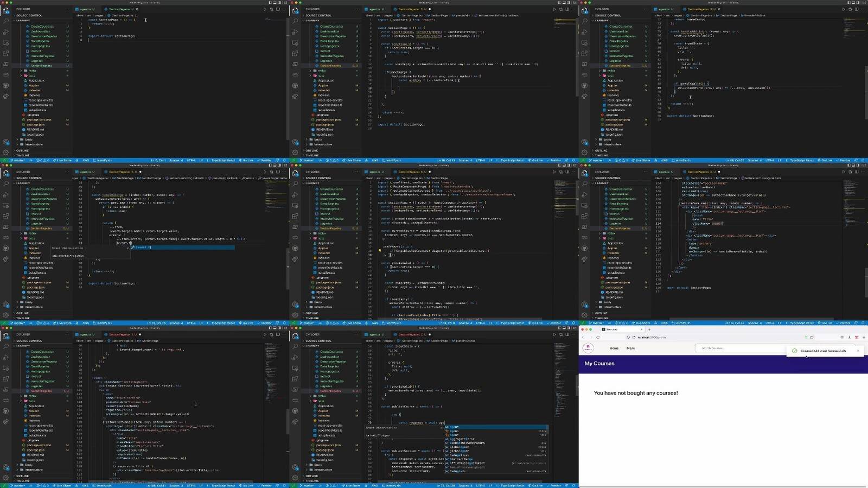The height and width of the screenshot is (488, 868).
Task: Toggle panel layout icon in top-left frame
Action: point(274,3)
